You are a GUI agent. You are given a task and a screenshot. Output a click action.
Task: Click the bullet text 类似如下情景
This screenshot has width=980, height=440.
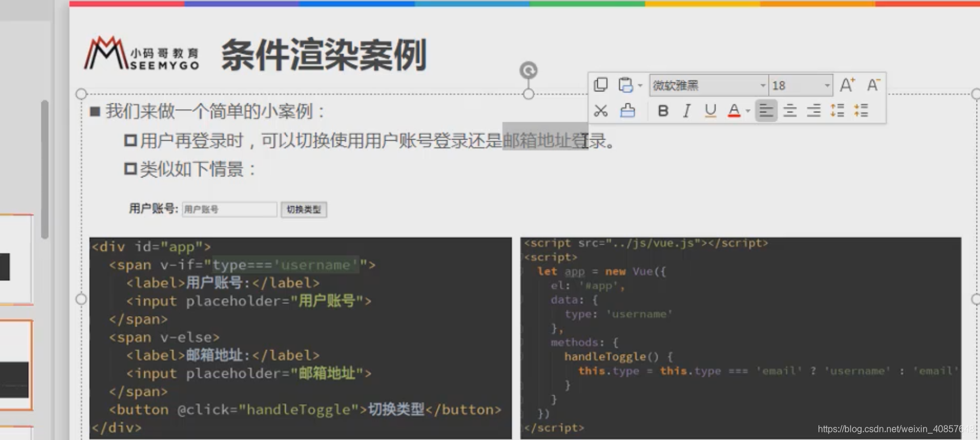coord(197,169)
